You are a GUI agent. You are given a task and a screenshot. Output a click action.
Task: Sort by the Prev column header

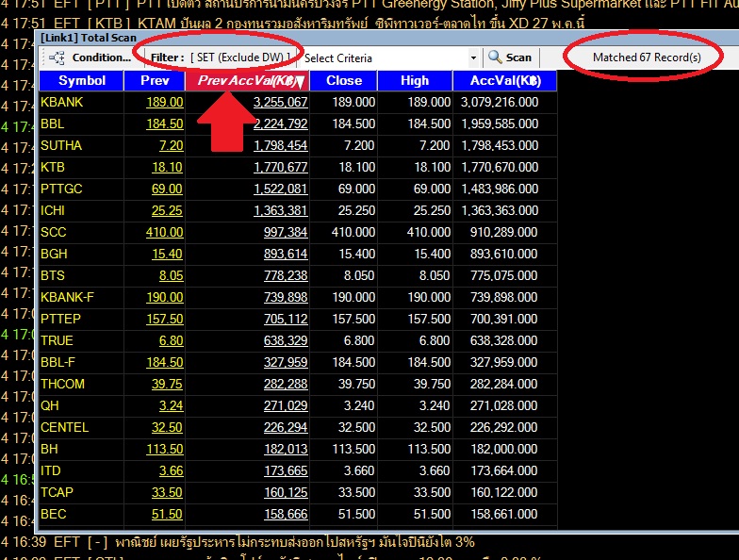pos(155,81)
